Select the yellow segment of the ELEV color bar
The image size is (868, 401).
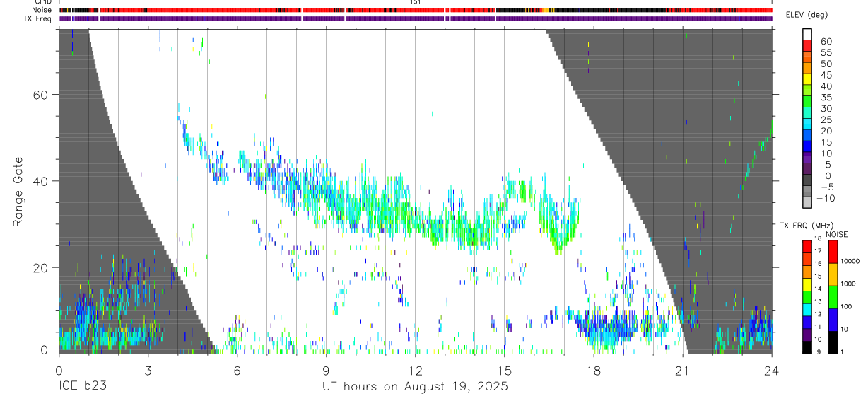[807, 79]
